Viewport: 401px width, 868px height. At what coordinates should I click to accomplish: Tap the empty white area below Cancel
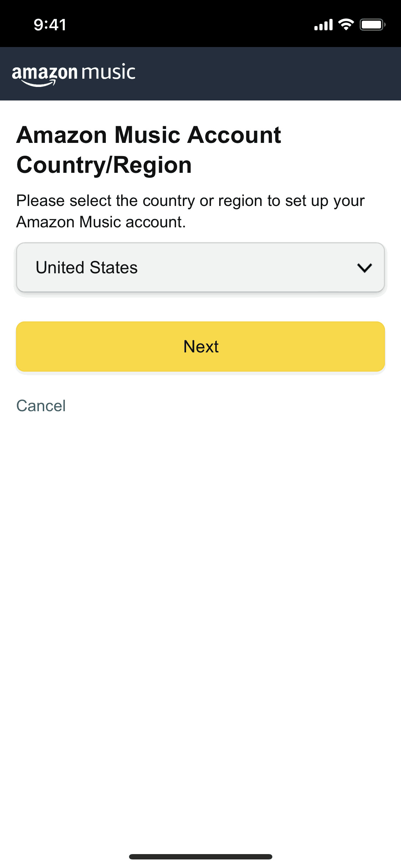[x=200, y=606]
